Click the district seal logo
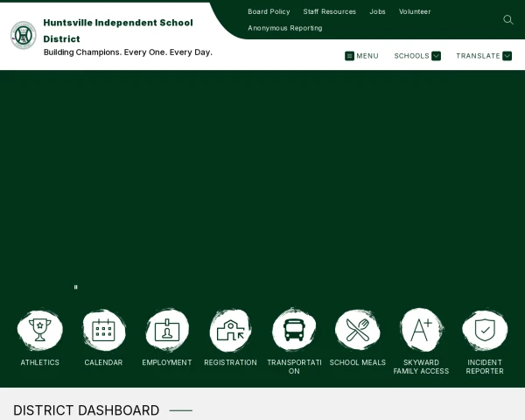 23,35
